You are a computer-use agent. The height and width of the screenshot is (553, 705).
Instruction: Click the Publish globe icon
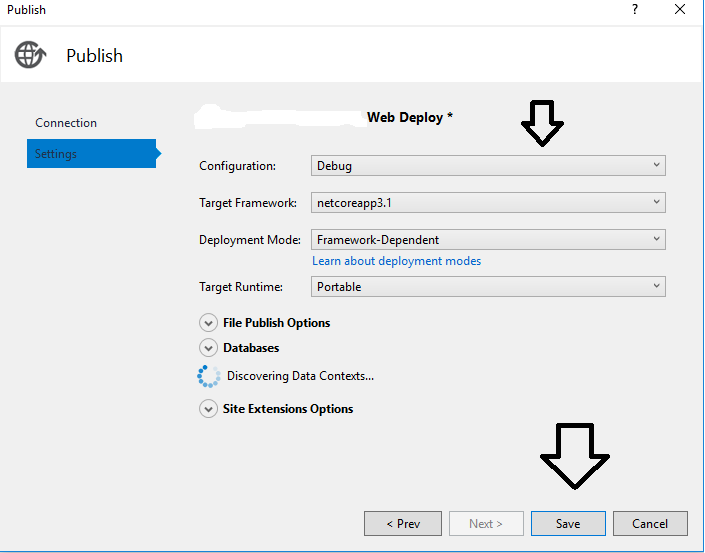[x=30, y=55]
